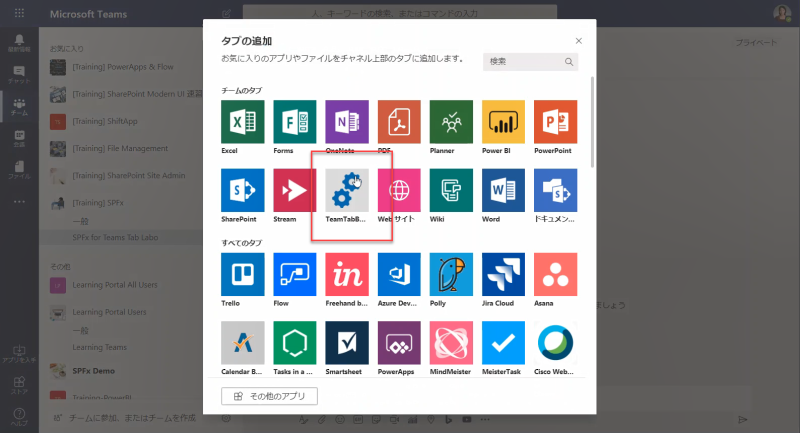
Task: Open ファイル in the Teams sidebar
Action: (x=19, y=170)
